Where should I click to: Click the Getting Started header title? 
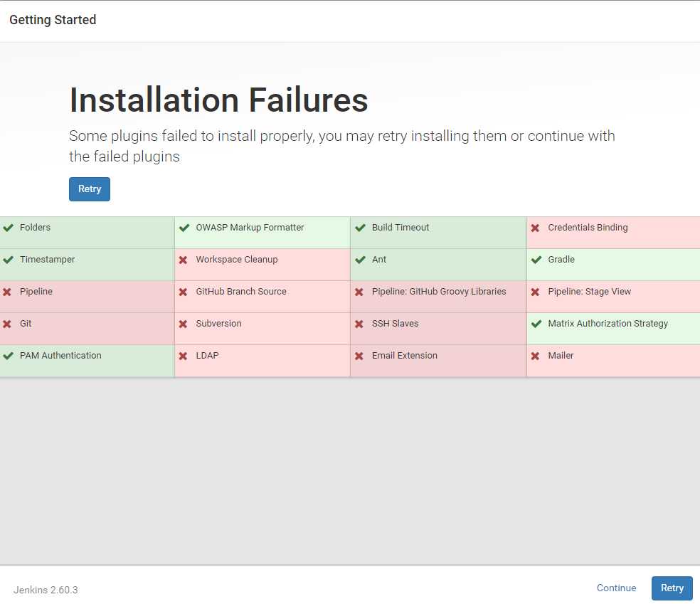coord(53,20)
